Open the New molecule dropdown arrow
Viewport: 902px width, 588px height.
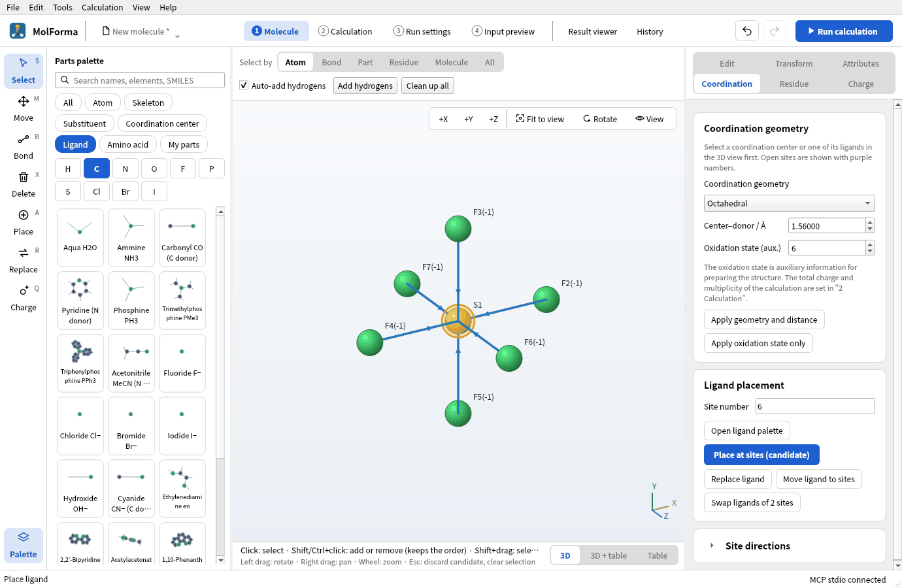click(177, 36)
